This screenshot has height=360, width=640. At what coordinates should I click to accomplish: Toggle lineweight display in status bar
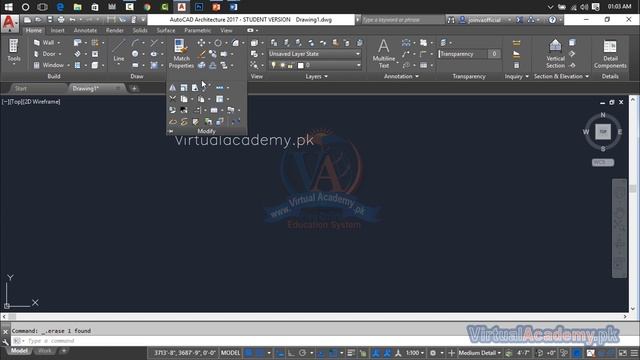(x=351, y=353)
